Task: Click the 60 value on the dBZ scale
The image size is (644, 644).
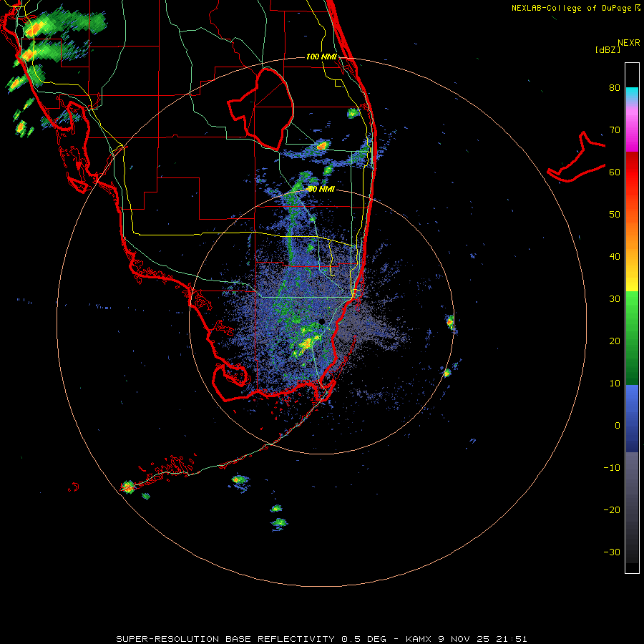Action: pos(615,172)
